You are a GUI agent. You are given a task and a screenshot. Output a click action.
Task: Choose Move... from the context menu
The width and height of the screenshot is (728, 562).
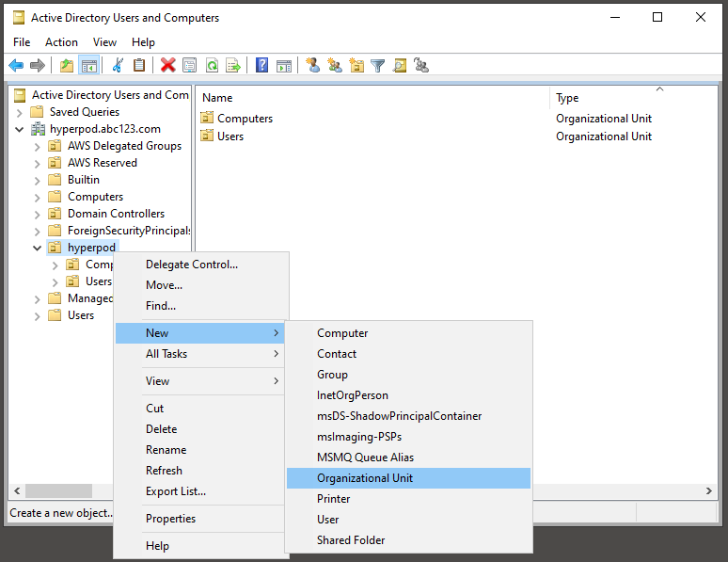tap(201, 285)
